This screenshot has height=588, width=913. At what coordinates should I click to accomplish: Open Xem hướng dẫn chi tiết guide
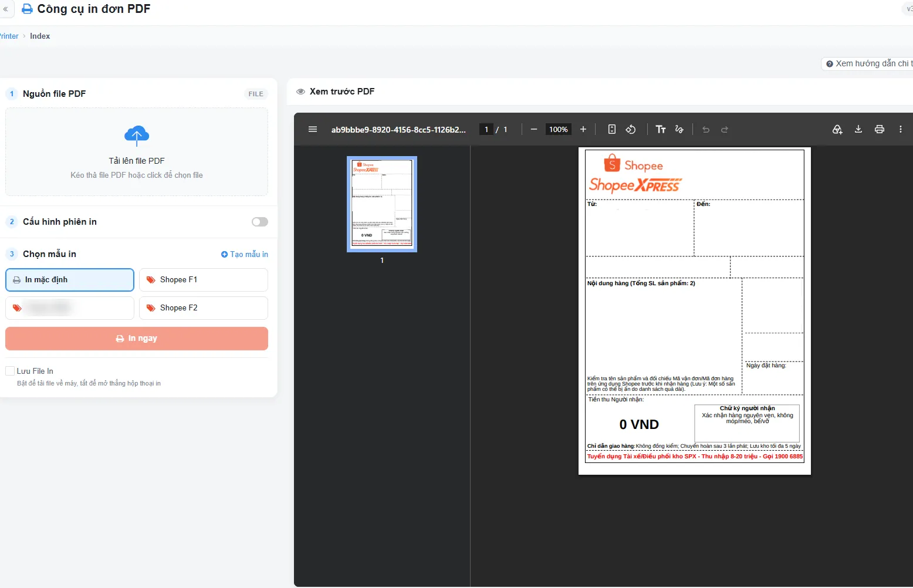point(868,63)
